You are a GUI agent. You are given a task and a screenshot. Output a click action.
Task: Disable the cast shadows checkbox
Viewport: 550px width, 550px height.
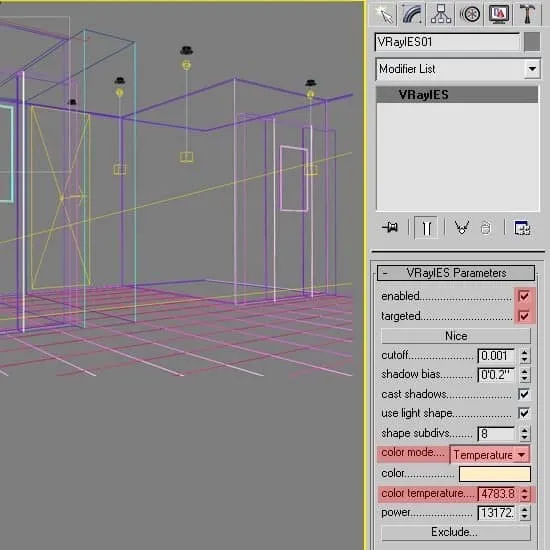[x=524, y=394]
